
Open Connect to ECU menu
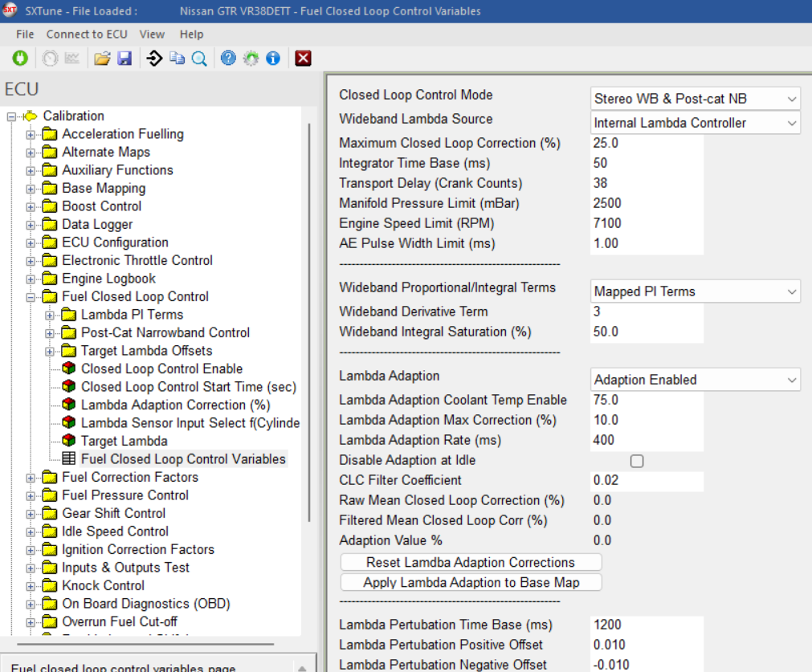coord(87,35)
